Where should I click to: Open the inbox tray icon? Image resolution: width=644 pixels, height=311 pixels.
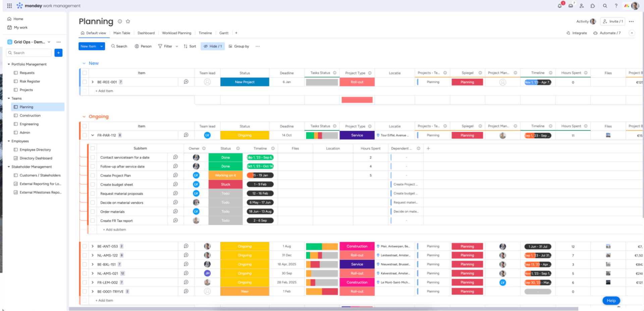point(571,6)
